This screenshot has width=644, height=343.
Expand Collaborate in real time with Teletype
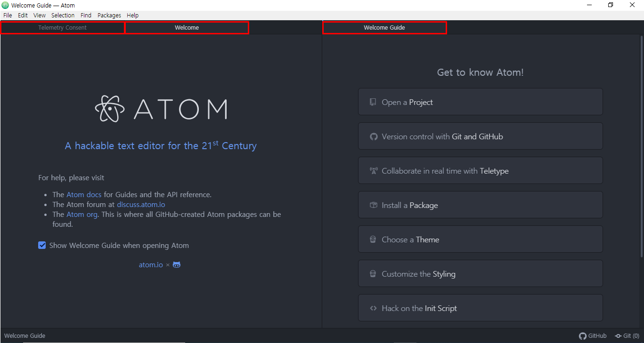480,170
